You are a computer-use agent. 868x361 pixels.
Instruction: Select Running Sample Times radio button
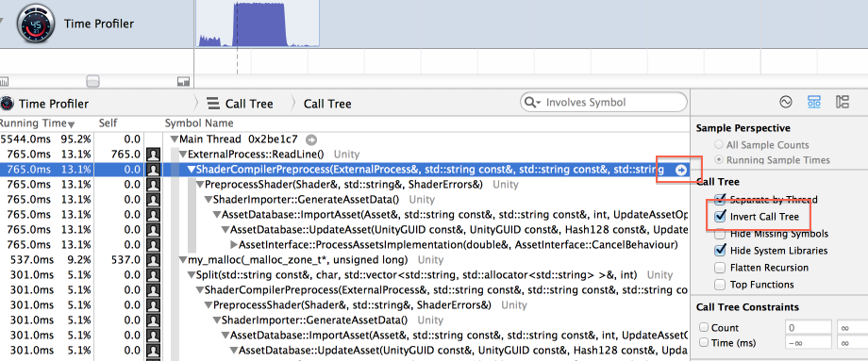point(719,160)
